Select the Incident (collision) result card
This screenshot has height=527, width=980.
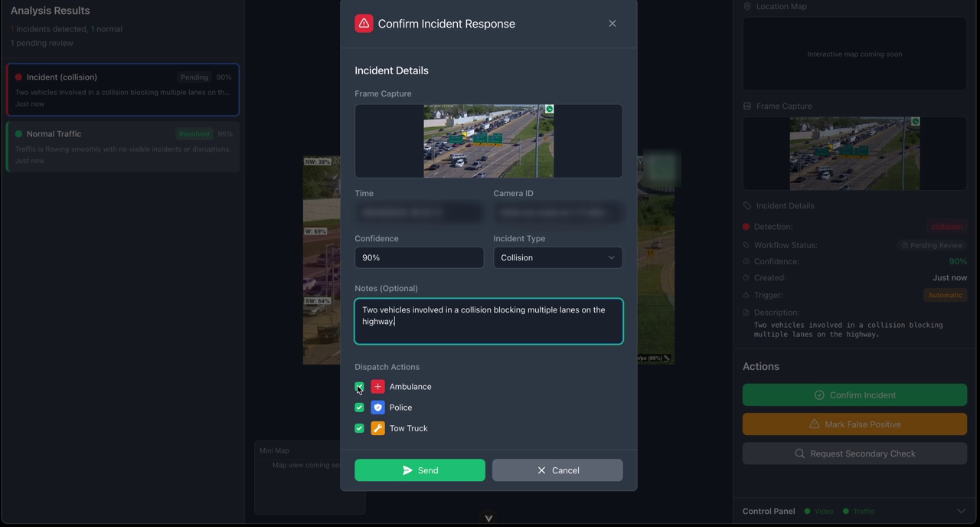(122, 90)
